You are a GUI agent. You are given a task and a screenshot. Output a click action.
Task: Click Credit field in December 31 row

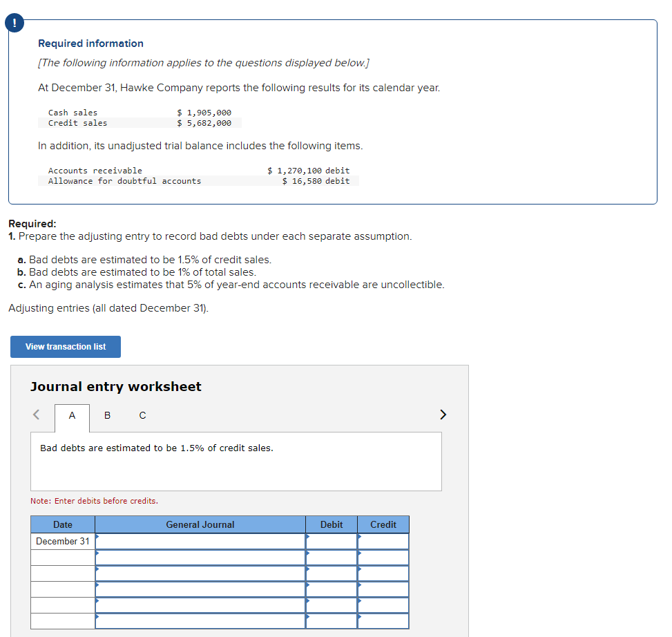click(383, 542)
